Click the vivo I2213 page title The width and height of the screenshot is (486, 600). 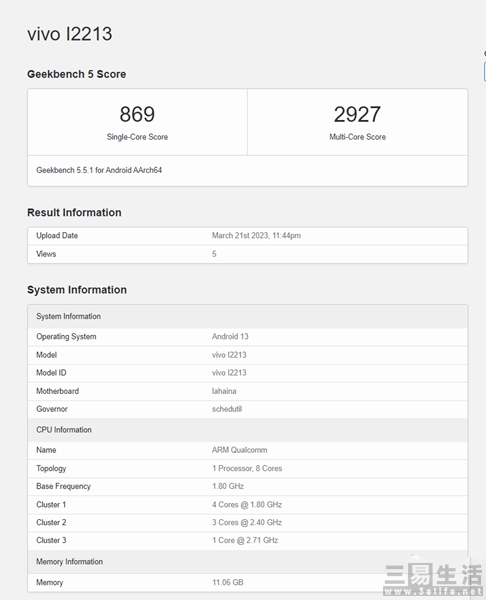point(70,34)
